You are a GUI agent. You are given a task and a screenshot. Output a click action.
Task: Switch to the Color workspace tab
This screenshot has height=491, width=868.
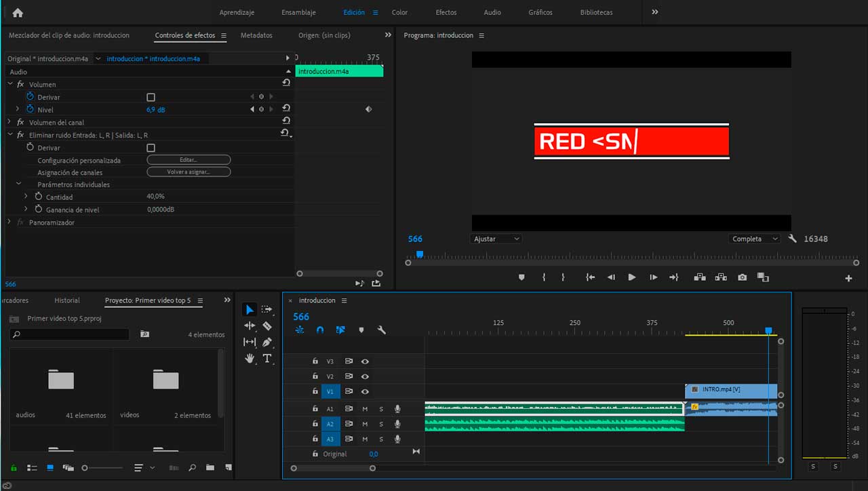click(399, 12)
